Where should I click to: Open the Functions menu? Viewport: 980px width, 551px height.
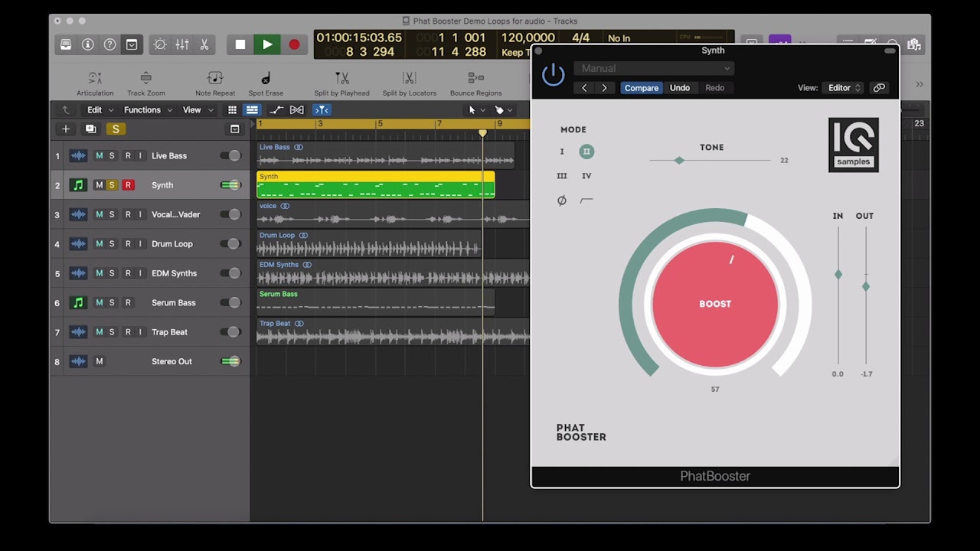(x=149, y=110)
